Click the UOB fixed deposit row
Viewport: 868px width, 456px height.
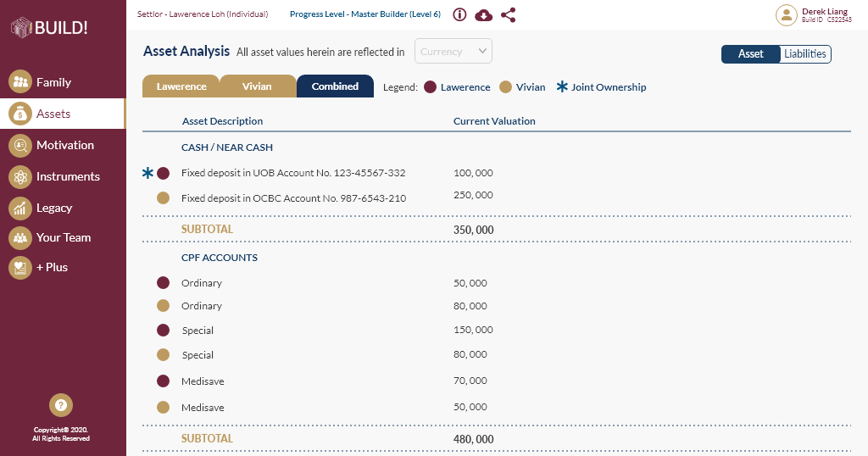point(293,173)
